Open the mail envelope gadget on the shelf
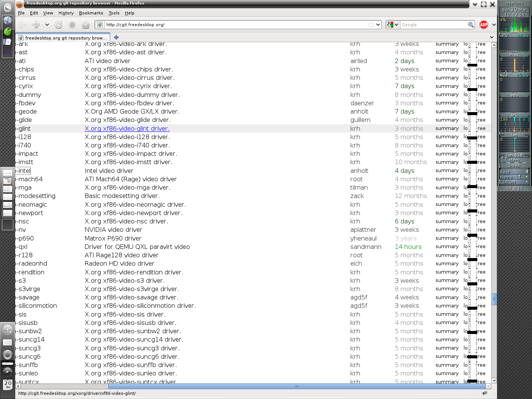Screen dimensions: 532x399 pos(8,342)
